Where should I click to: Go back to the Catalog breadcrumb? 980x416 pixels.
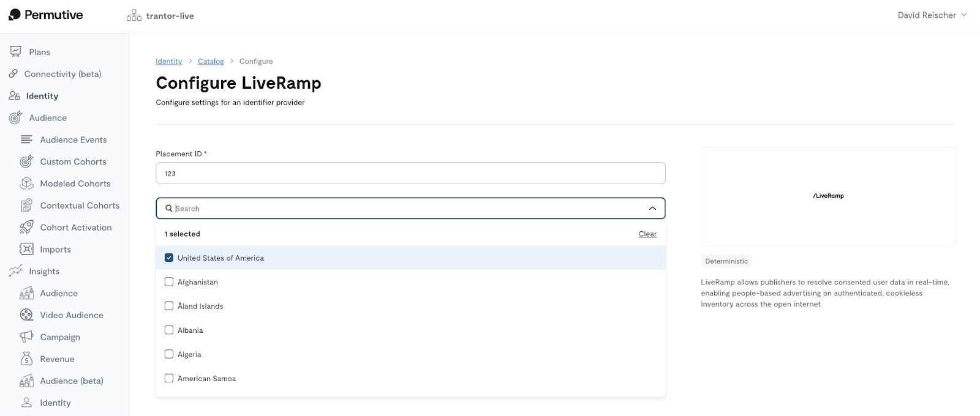pos(211,61)
